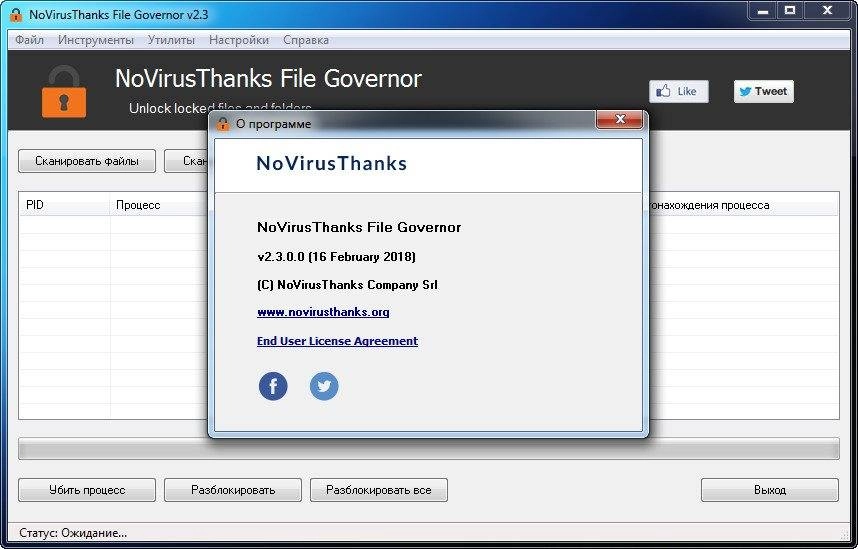Screen dimensions: 858x549
Task: Click the Facebook icon in About dialog
Action: [x=273, y=386]
